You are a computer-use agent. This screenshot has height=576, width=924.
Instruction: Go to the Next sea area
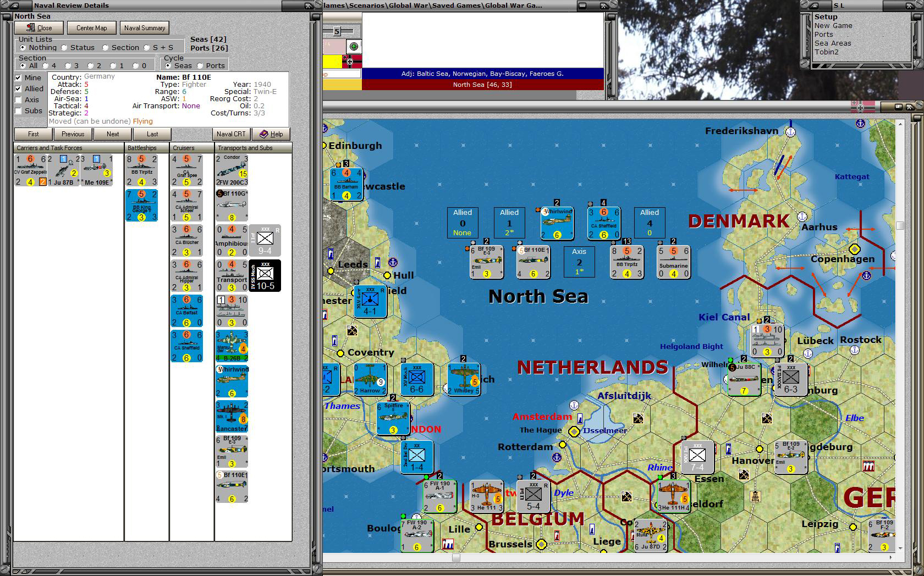point(113,134)
